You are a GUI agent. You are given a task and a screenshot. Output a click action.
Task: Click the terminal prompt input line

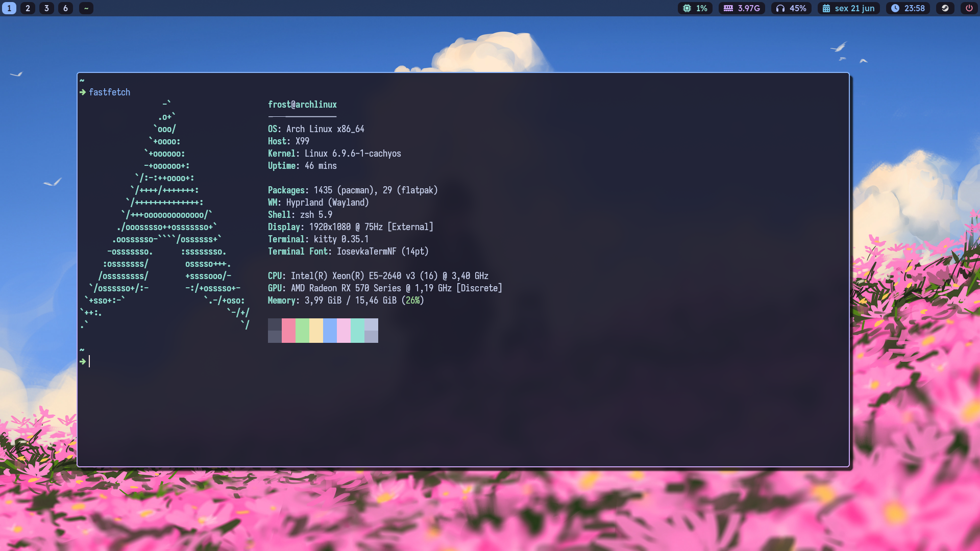coord(463,362)
